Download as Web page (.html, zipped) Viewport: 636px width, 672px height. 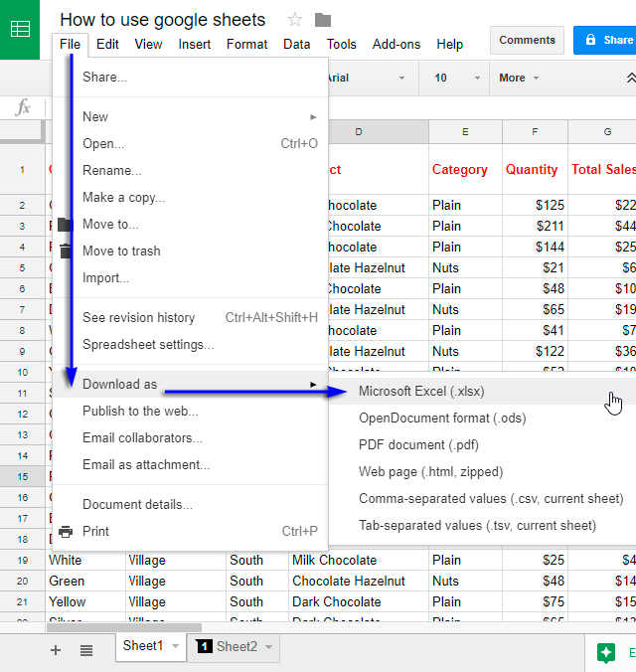click(x=482, y=472)
